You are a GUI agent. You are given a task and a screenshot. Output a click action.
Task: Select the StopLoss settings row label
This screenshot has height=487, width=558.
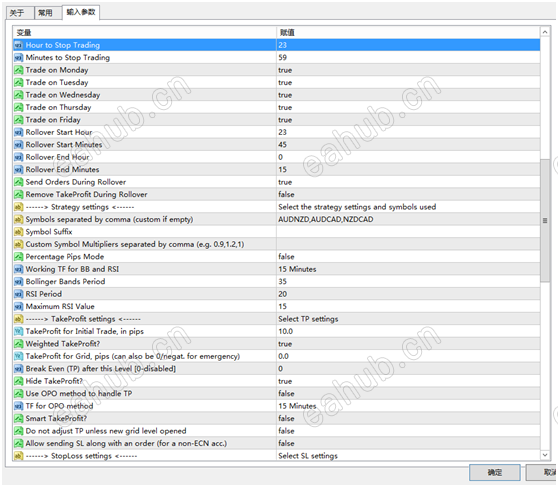pyautogui.click(x=81, y=456)
